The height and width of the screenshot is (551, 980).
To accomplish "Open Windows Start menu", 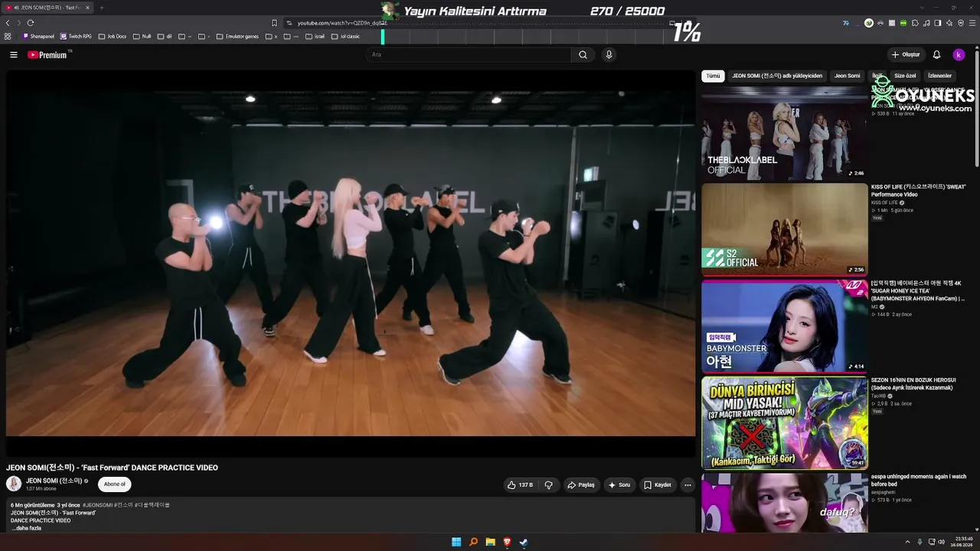I will 456,542.
